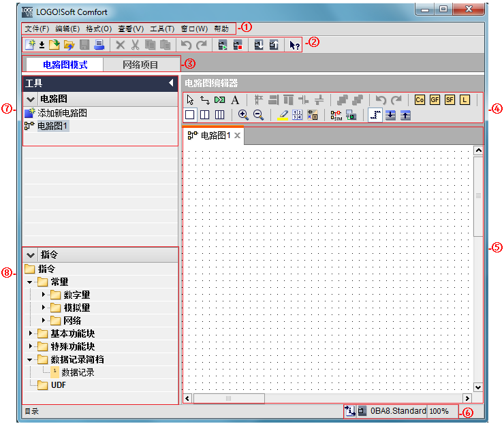Click the editor toolbar undo arrow
504x426 pixels.
(x=381, y=100)
